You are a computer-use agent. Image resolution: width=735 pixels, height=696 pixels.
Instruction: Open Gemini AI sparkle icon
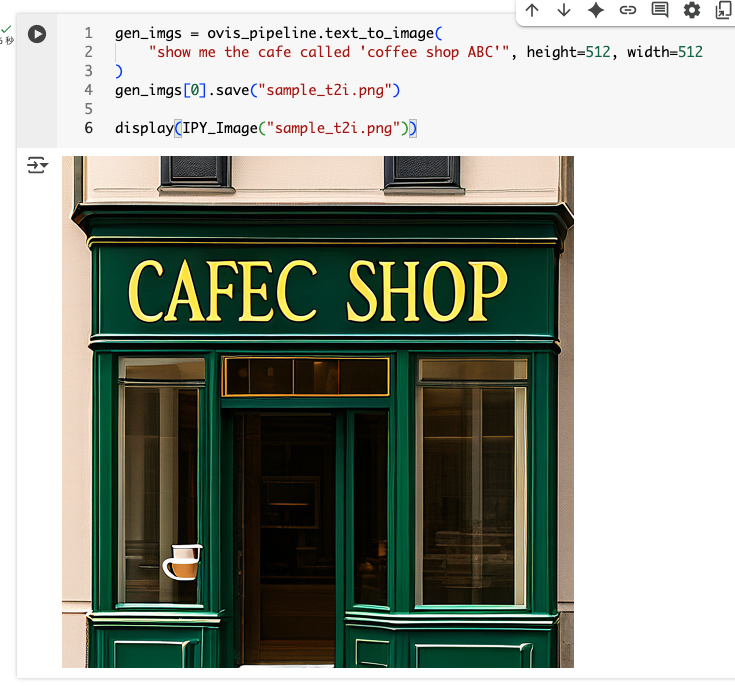coord(596,10)
